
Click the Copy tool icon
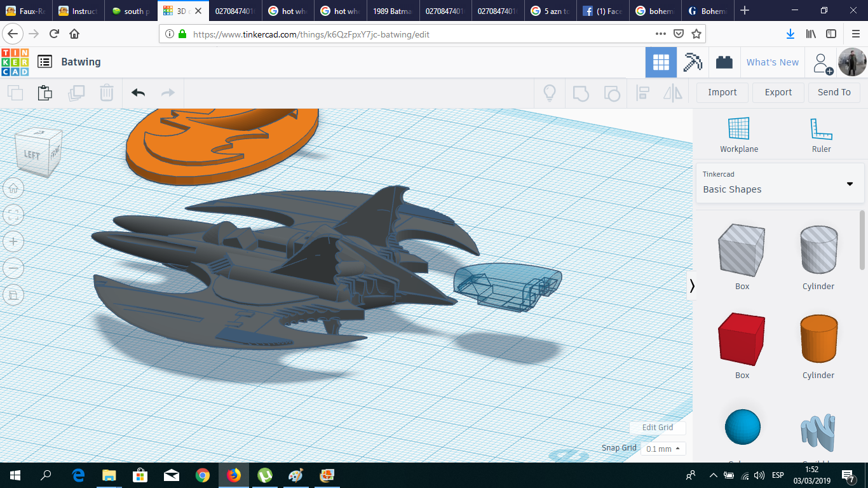pyautogui.click(x=15, y=93)
